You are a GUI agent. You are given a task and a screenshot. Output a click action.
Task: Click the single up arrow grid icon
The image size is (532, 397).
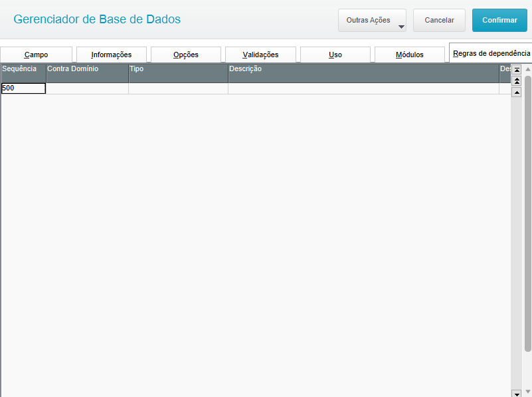[517, 92]
